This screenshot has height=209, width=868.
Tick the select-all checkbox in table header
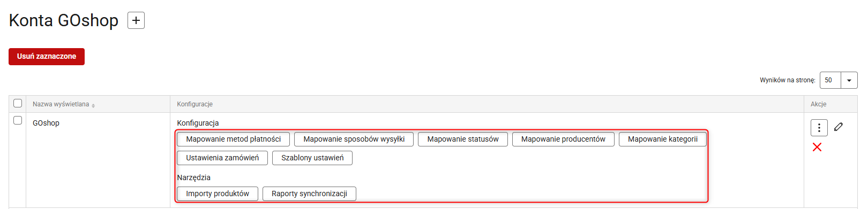[x=18, y=103]
